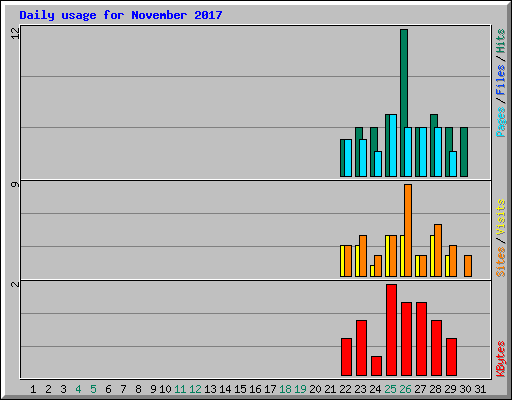Click the 'Sites' legend label

[x=501, y=262]
